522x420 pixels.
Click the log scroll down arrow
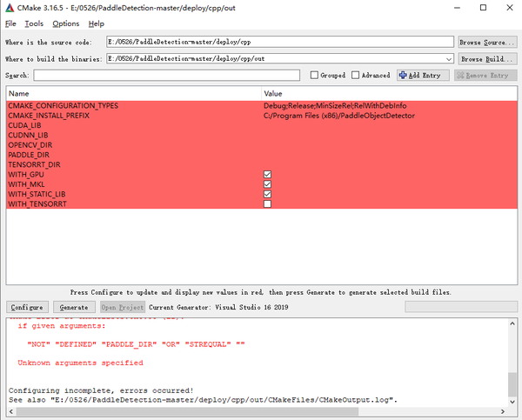pyautogui.click(x=512, y=402)
